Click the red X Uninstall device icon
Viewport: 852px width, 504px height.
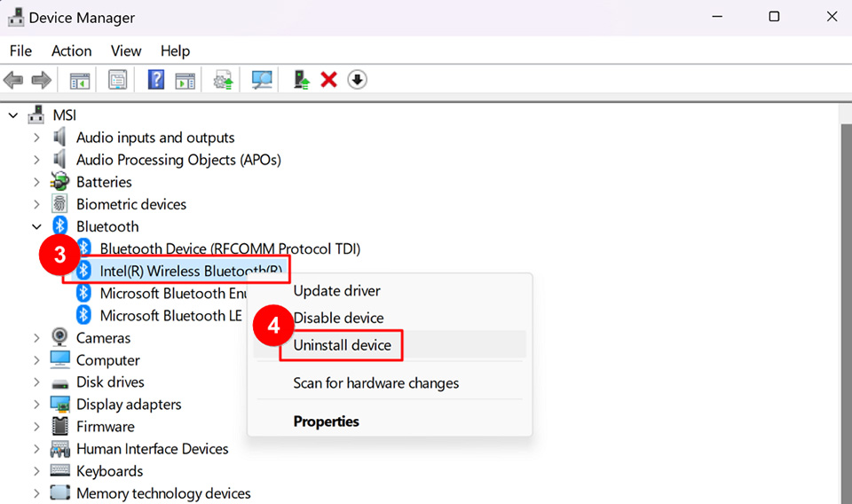328,80
